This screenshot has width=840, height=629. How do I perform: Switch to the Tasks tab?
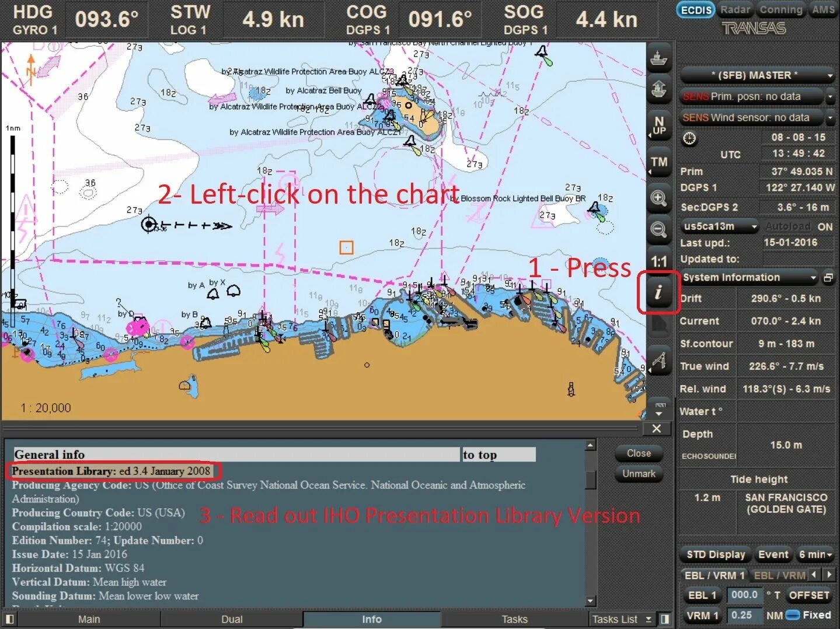tap(514, 619)
